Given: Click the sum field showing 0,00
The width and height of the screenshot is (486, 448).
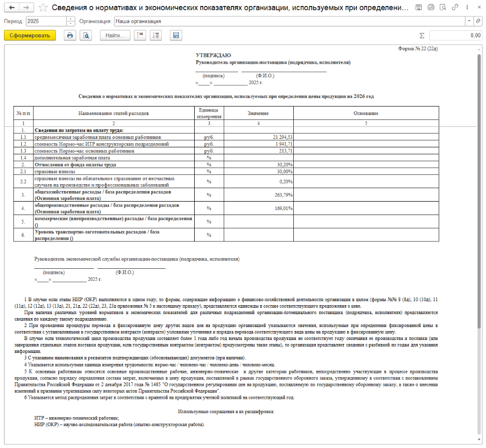Looking at the screenshot, I should pos(455,36).
